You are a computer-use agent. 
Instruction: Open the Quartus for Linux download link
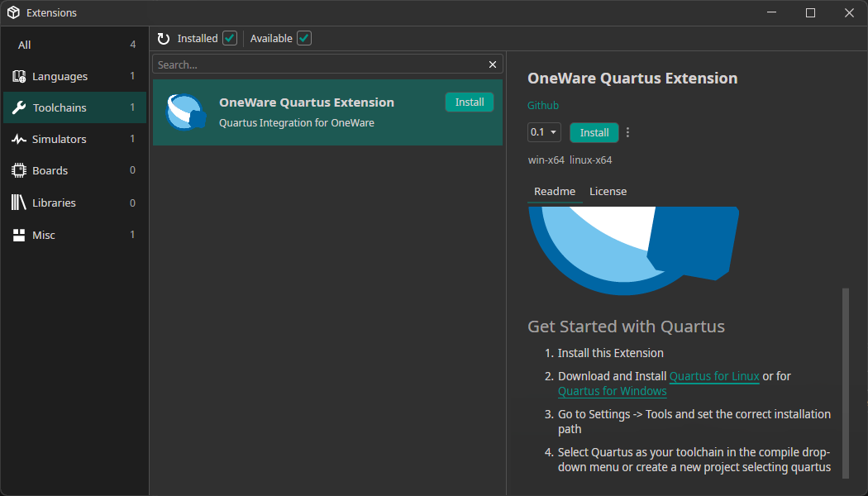[713, 376]
